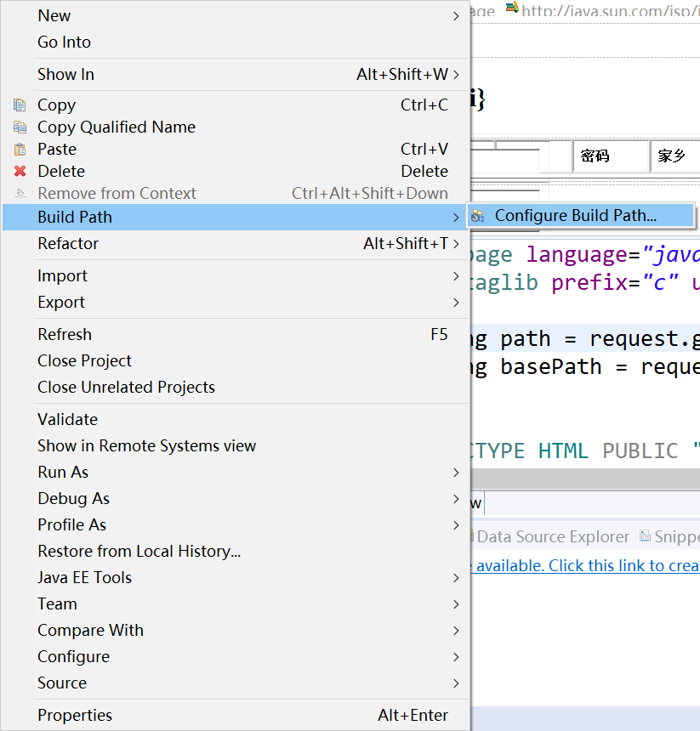Click the taglib URL icon at top

click(x=512, y=7)
